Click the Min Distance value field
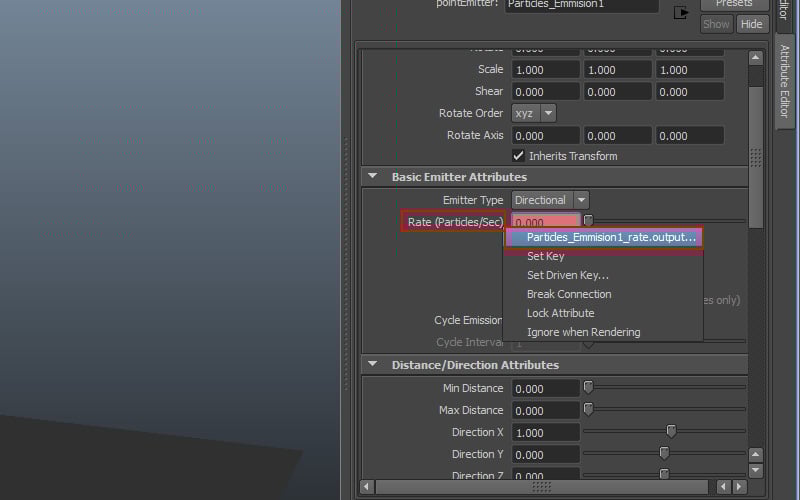Image resolution: width=800 pixels, height=500 pixels. (545, 389)
